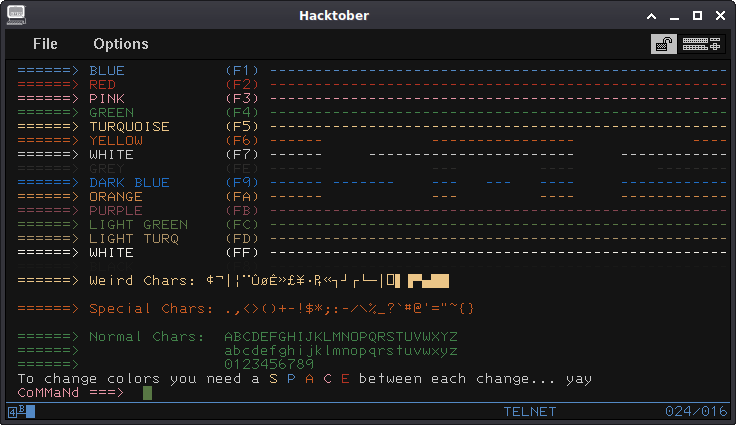Click the PURPLE color label
This screenshot has height=425, width=736.
pyautogui.click(x=116, y=211)
